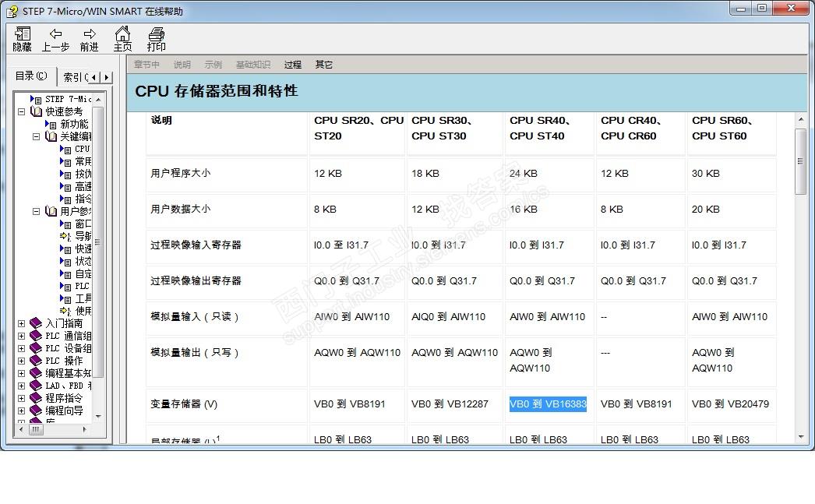Click the greyed 说明 topic link
Viewport: 815px width, 504px height.
[182, 65]
